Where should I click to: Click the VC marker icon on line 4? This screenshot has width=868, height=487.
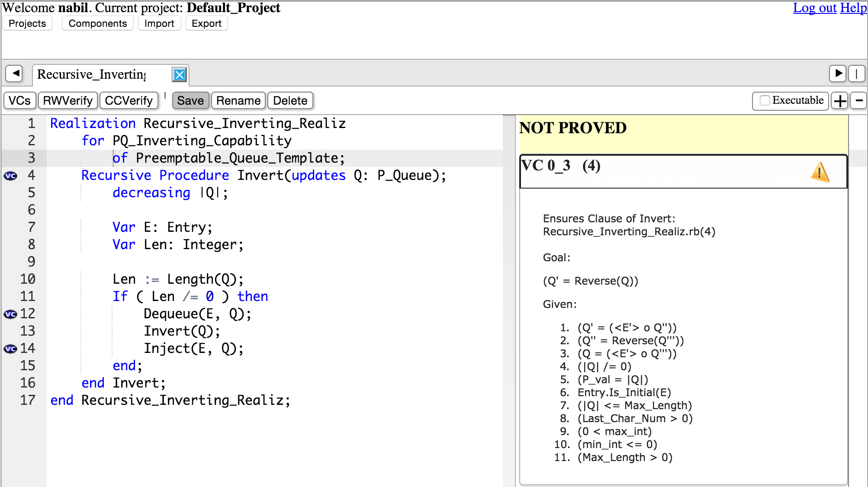click(10, 176)
